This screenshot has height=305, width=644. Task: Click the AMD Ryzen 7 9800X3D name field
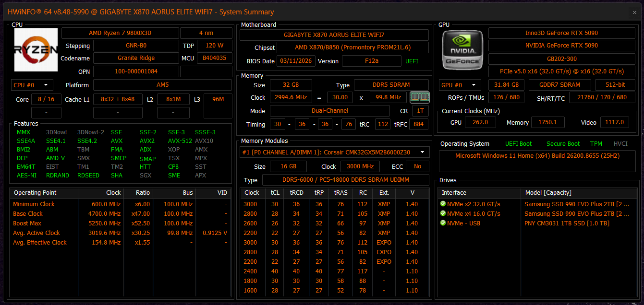tap(120, 33)
